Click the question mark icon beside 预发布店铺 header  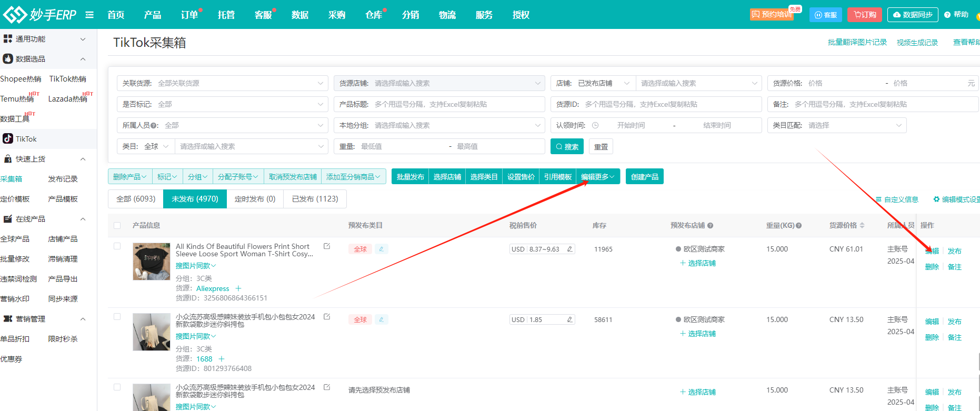click(710, 226)
